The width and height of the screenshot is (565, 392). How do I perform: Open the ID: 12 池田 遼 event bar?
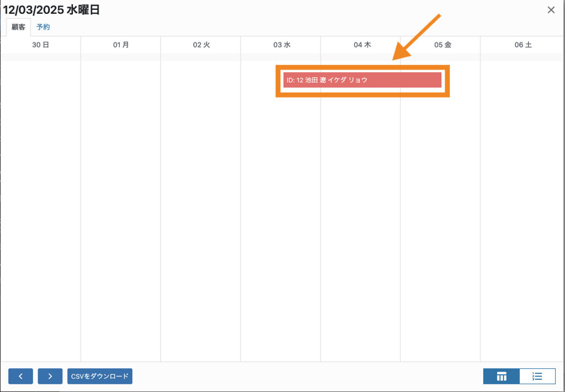[x=362, y=80]
